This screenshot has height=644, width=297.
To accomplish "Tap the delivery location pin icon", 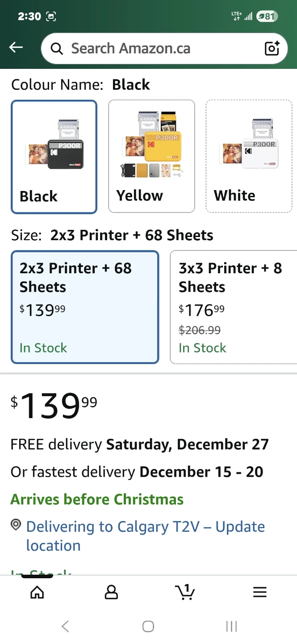I will [x=16, y=525].
